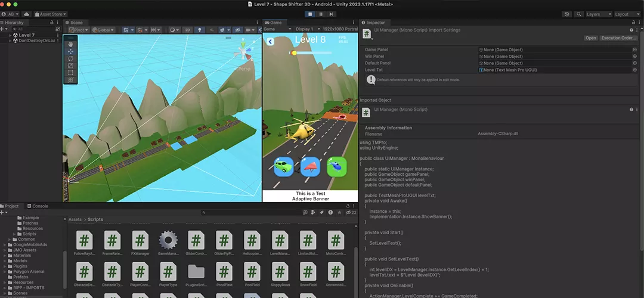Open the Display 1 dropdown in Game view

tap(307, 29)
